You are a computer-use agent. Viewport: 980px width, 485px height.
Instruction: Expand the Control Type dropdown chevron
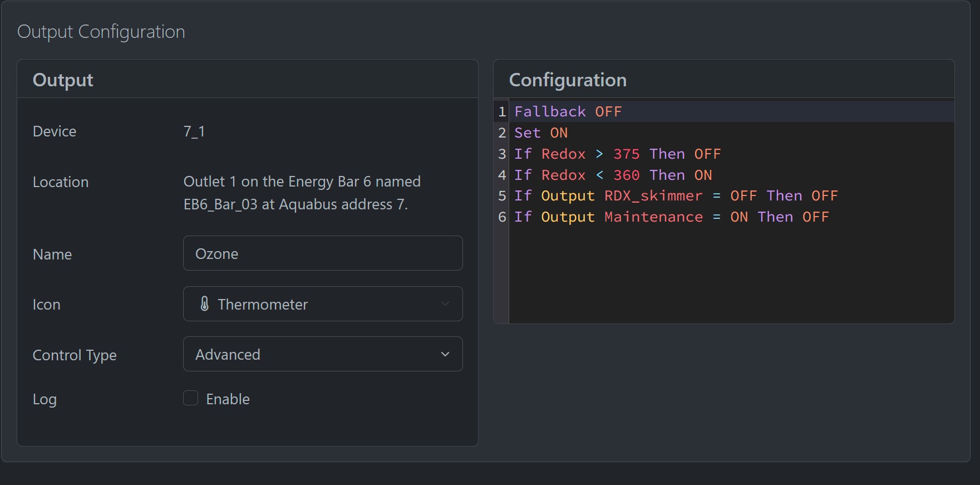click(445, 354)
